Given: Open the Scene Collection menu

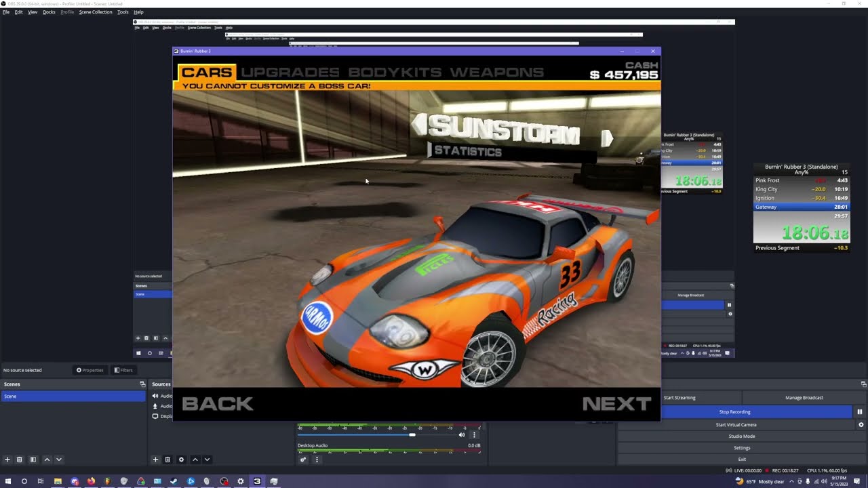Looking at the screenshot, I should [x=96, y=12].
